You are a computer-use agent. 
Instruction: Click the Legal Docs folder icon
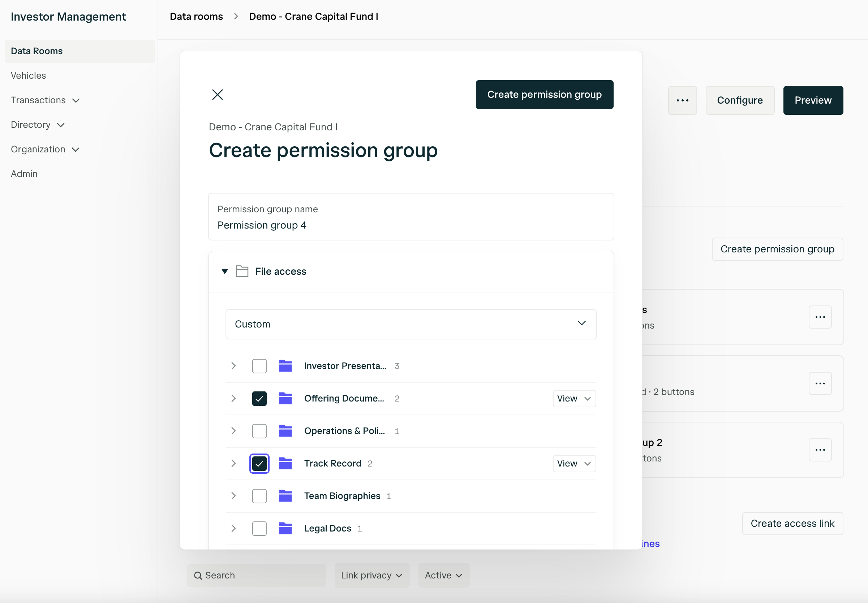285,528
